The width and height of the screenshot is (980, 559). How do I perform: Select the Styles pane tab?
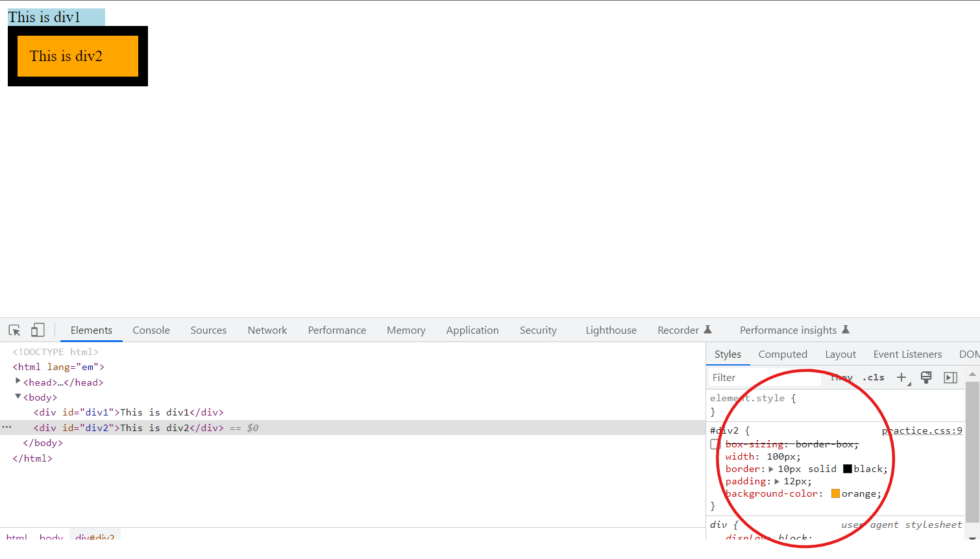pyautogui.click(x=728, y=354)
